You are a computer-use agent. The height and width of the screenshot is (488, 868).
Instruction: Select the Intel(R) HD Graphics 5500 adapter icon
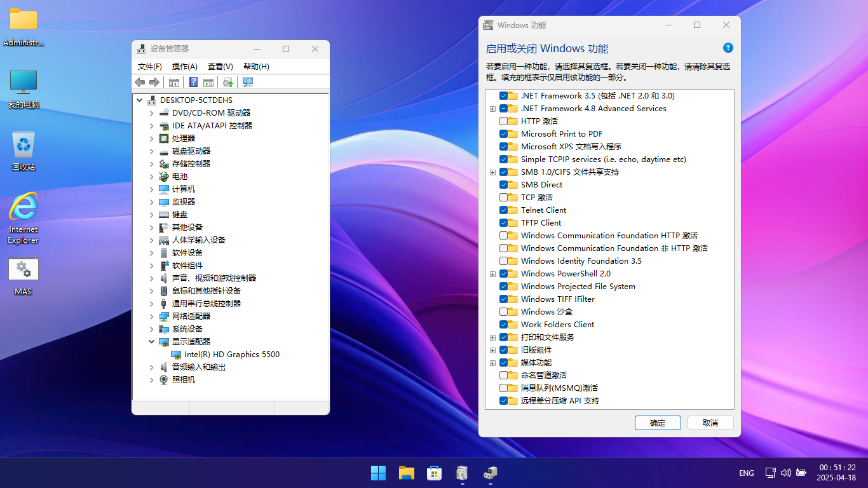(176, 354)
